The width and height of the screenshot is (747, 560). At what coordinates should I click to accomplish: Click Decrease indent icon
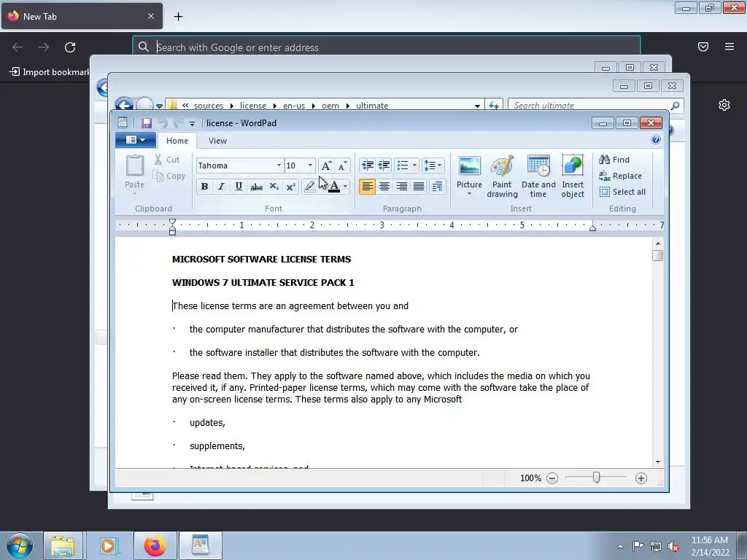click(368, 166)
